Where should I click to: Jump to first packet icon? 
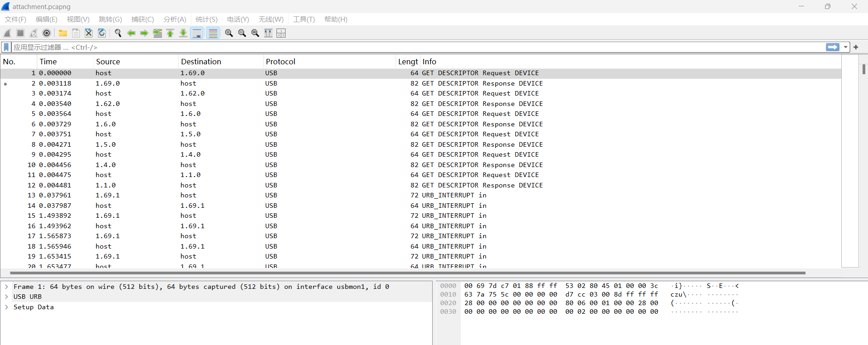[x=170, y=33]
